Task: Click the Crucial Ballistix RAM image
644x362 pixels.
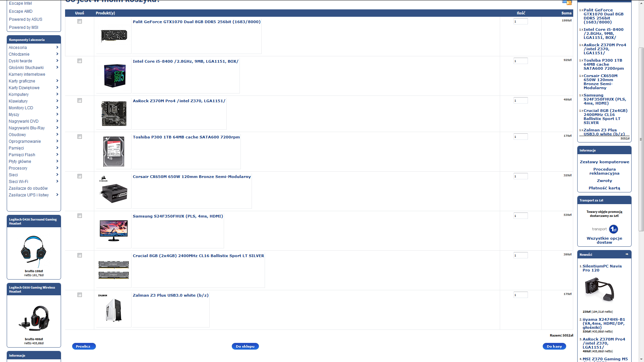Action: tap(114, 270)
